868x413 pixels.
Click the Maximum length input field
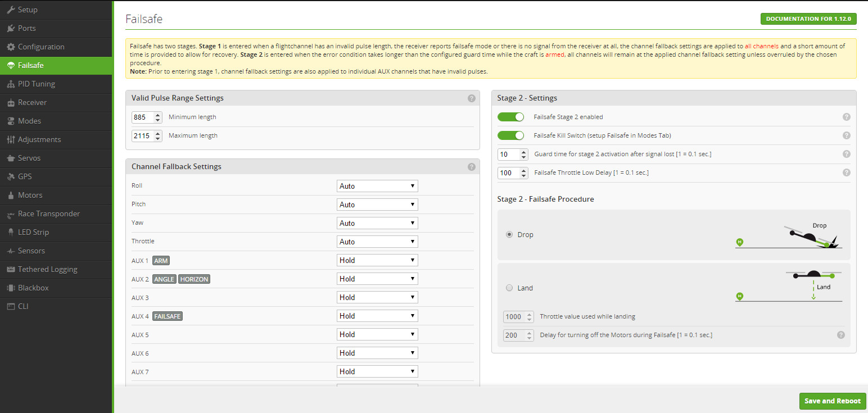147,136
